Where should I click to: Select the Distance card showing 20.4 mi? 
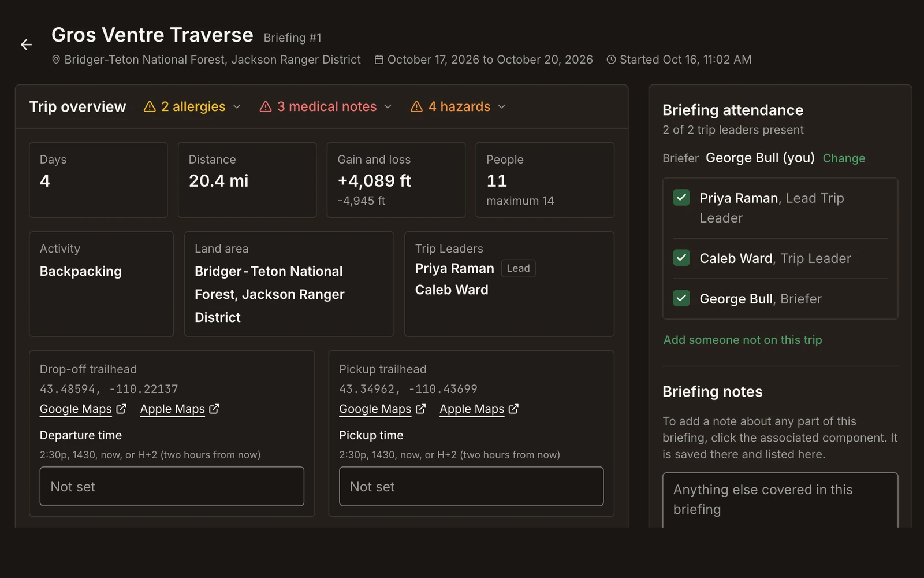pyautogui.click(x=247, y=180)
